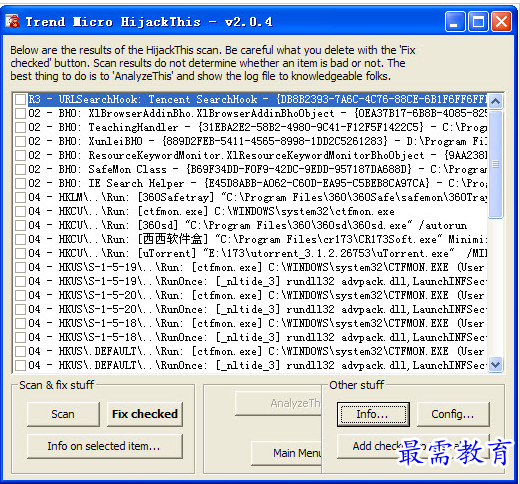Check the S-1-5-19 Run ctfmon.exe checkbox
This screenshot has width=520, height=484.
pyautogui.click(x=21, y=267)
